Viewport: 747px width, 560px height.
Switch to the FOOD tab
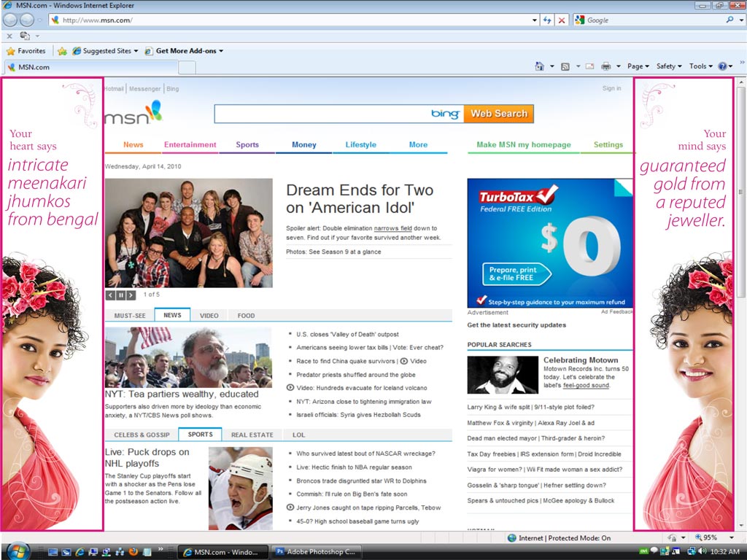click(246, 315)
